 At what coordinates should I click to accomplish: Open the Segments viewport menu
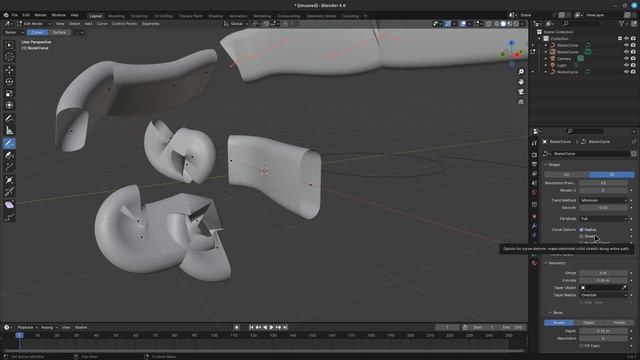151,24
